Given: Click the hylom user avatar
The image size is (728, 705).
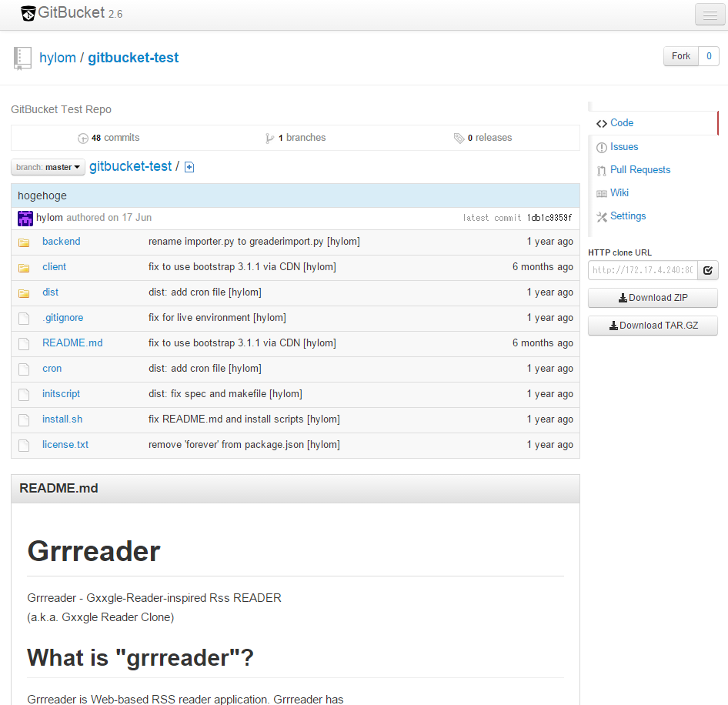Looking at the screenshot, I should [x=25, y=218].
